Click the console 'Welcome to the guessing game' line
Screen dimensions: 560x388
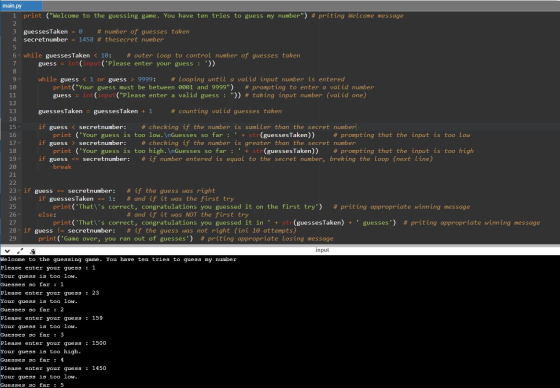tap(118, 259)
